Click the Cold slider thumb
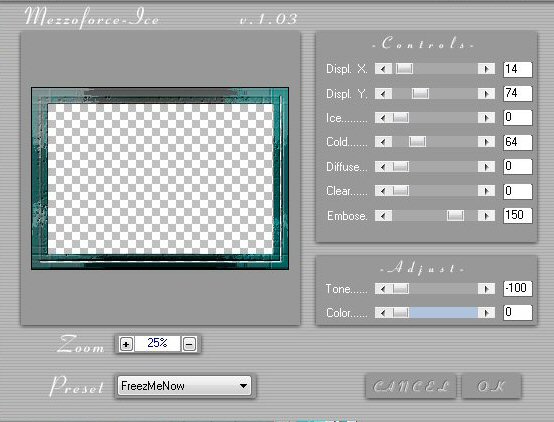The width and height of the screenshot is (554, 422). (x=417, y=142)
